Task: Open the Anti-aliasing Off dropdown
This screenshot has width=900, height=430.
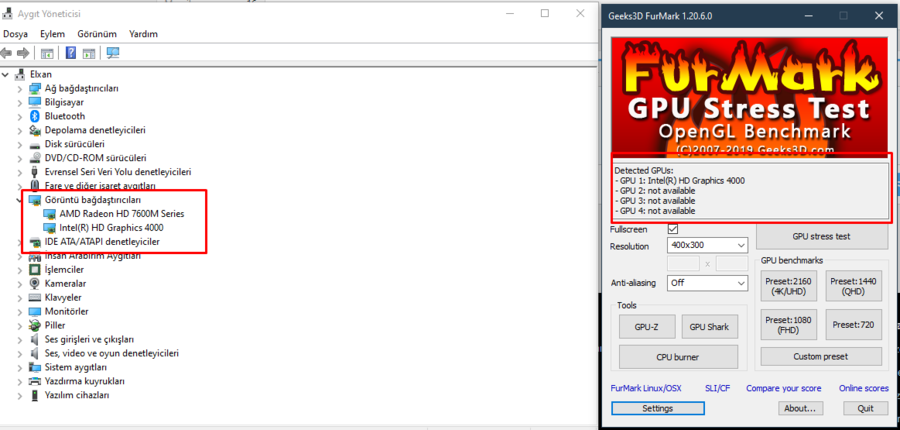Action: pos(707,283)
